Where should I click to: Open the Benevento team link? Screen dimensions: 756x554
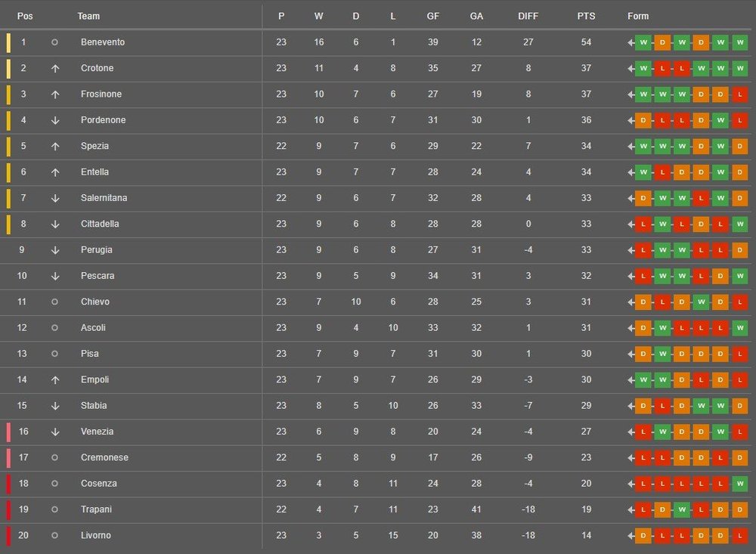point(103,42)
